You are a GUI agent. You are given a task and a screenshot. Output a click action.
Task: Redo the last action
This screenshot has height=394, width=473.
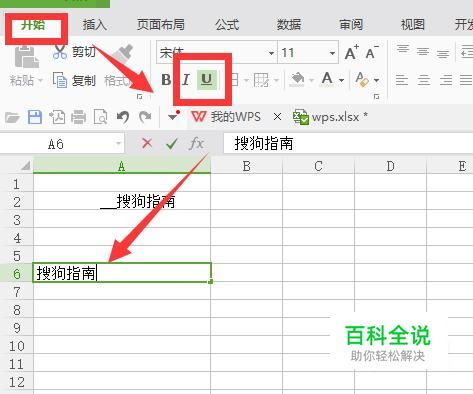click(x=145, y=117)
